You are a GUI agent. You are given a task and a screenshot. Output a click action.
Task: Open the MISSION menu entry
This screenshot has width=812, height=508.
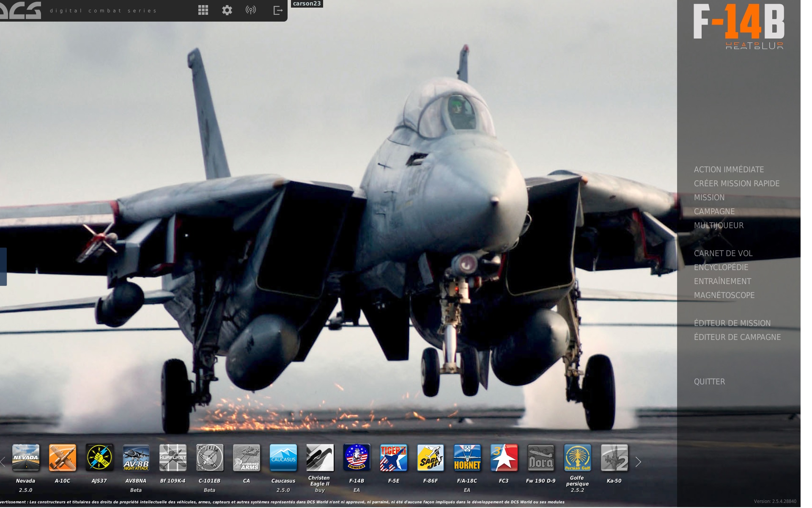click(x=709, y=197)
